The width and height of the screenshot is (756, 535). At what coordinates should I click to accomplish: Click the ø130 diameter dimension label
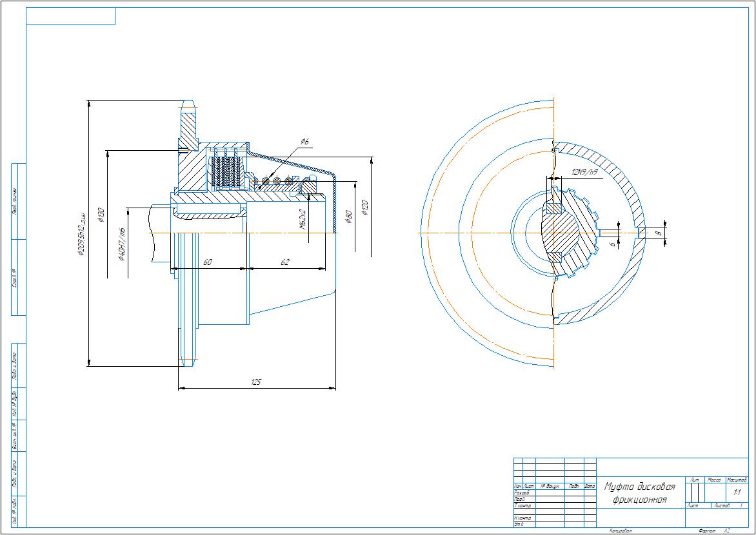101,214
